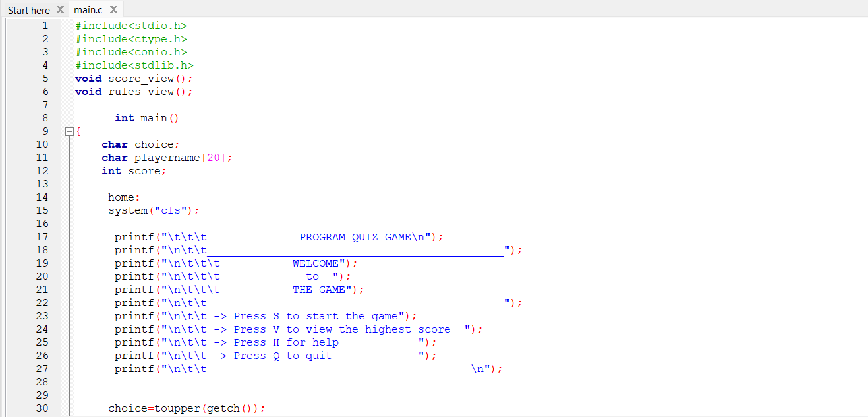Close the Start here tab
Image resolution: width=868 pixels, height=417 pixels.
60,10
